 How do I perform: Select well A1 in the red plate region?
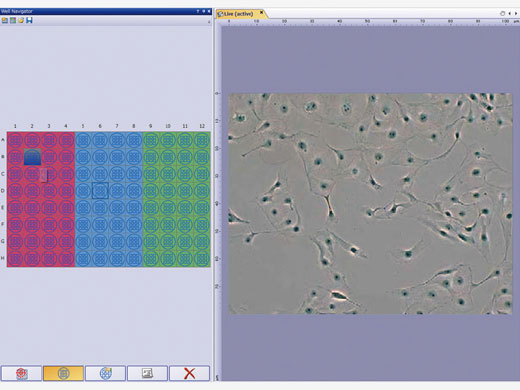click(15, 140)
